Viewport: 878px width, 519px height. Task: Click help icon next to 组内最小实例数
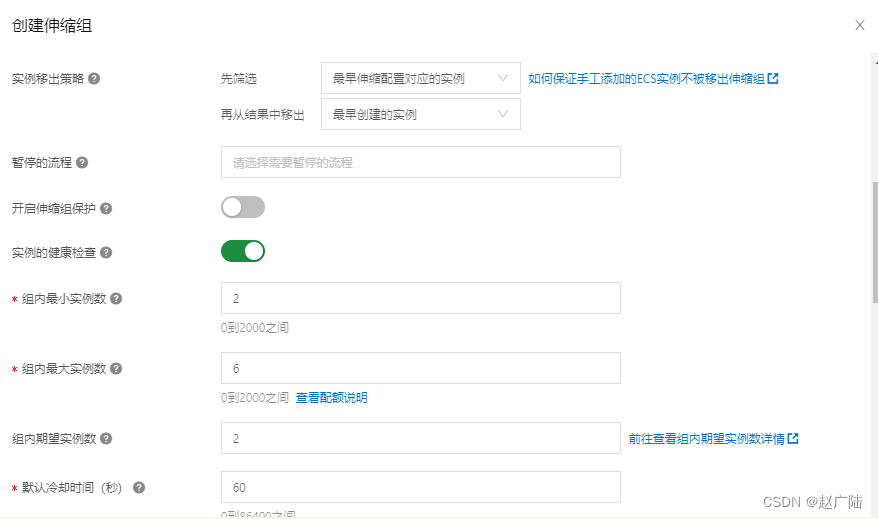tap(116, 298)
